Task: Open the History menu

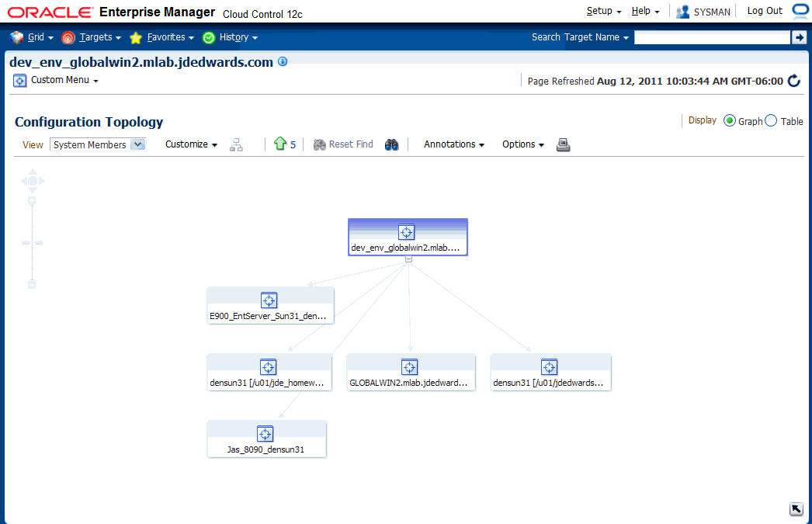Action: coord(238,37)
